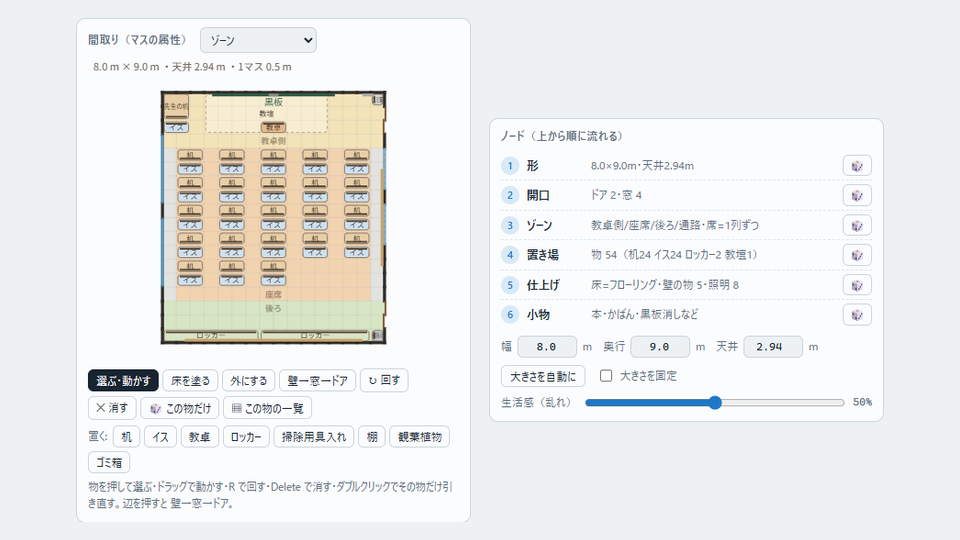Screen dimensions: 960x540
Task: Select node 5 仕上げ row
Action: tap(686, 285)
